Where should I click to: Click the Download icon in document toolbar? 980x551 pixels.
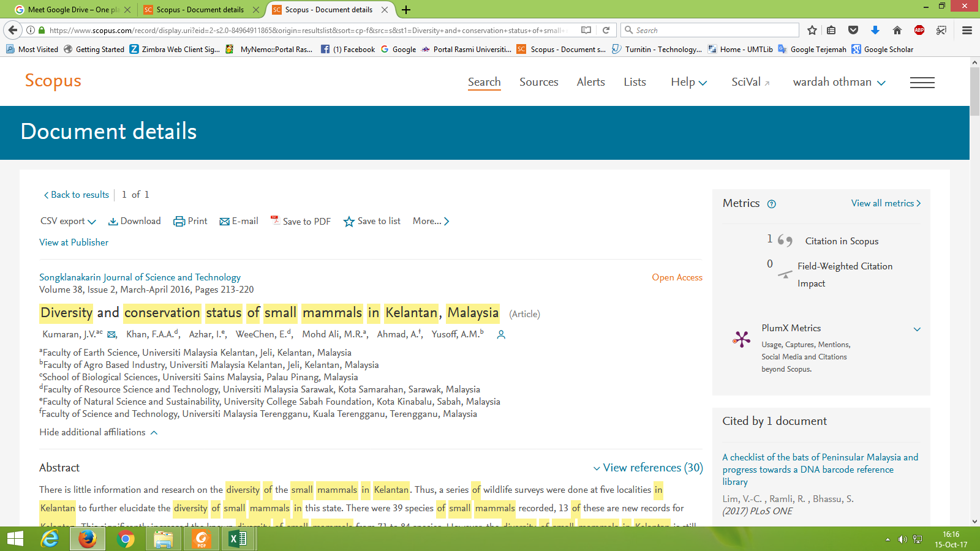[113, 222]
